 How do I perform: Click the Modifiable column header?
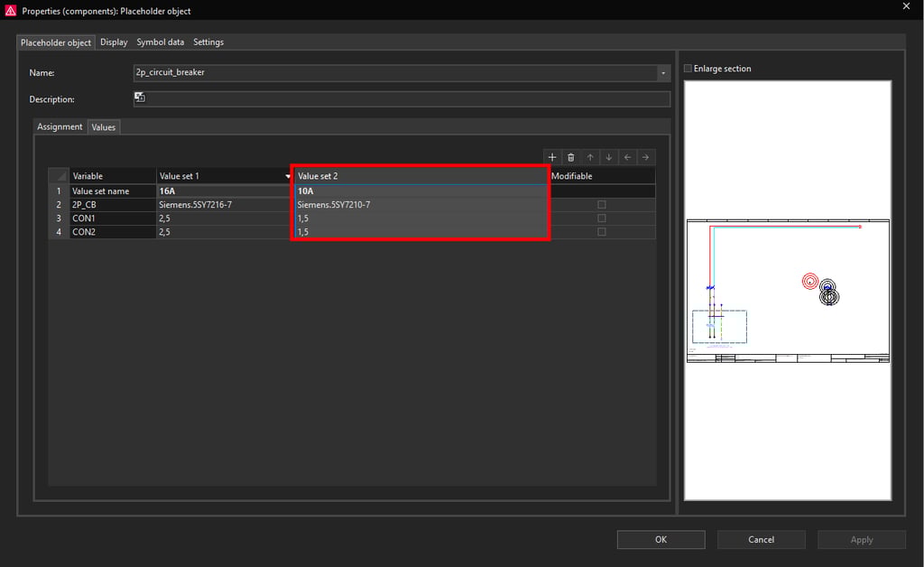(602, 176)
